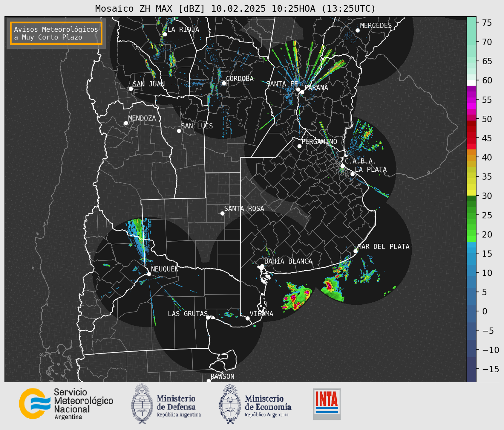Screen dimensions: 504x430
Task: Select the Mendoza city marker dot
Action: point(126,123)
